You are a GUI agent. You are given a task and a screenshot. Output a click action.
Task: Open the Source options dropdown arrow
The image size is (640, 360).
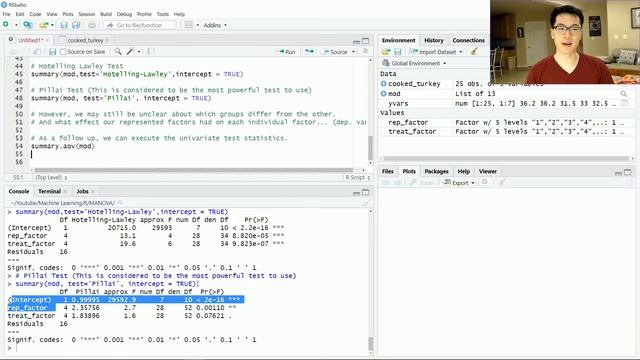click(353, 52)
